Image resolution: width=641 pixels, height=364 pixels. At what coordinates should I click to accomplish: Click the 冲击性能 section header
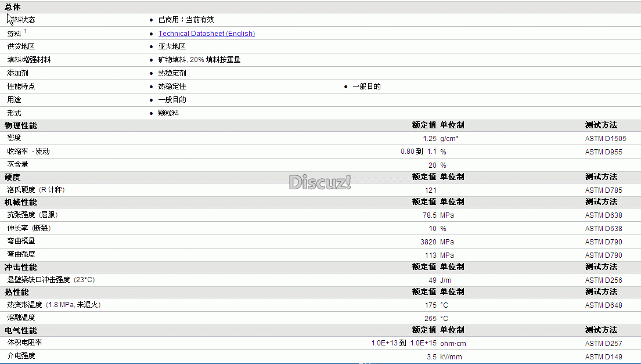21,267
